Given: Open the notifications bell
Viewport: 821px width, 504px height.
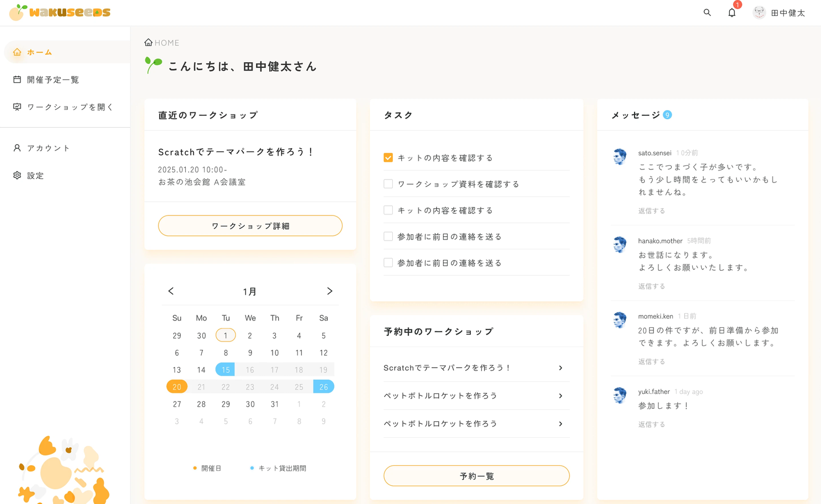Looking at the screenshot, I should coord(731,13).
